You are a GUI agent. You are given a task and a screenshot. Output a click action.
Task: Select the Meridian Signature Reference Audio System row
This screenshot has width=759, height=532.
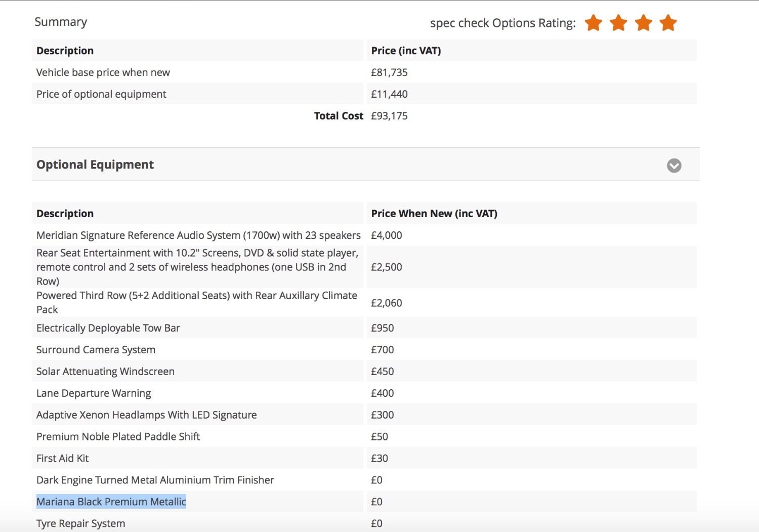click(x=198, y=235)
